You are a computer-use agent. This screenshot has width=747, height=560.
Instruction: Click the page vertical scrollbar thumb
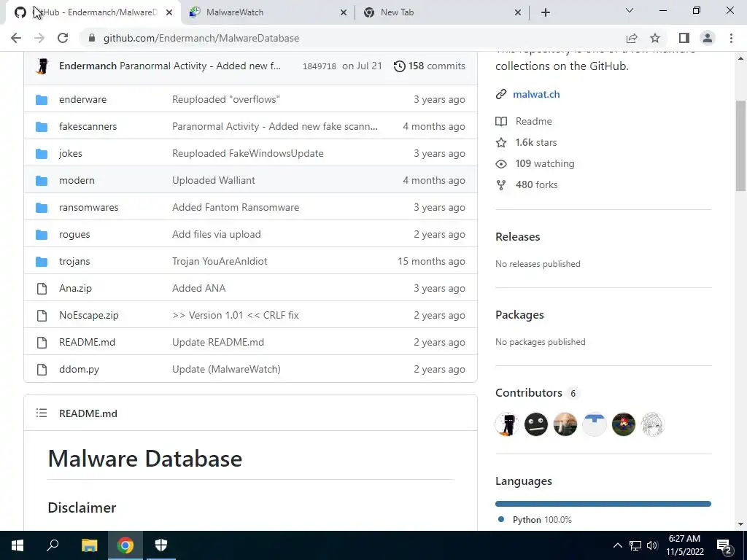[x=740, y=146]
